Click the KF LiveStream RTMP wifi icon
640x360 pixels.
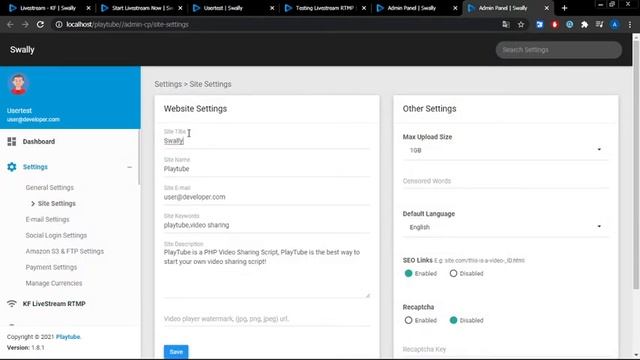pos(12,304)
